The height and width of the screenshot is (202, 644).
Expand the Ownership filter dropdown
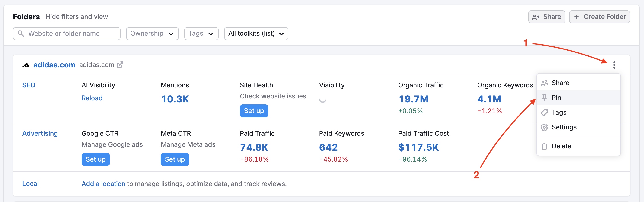[x=152, y=34]
